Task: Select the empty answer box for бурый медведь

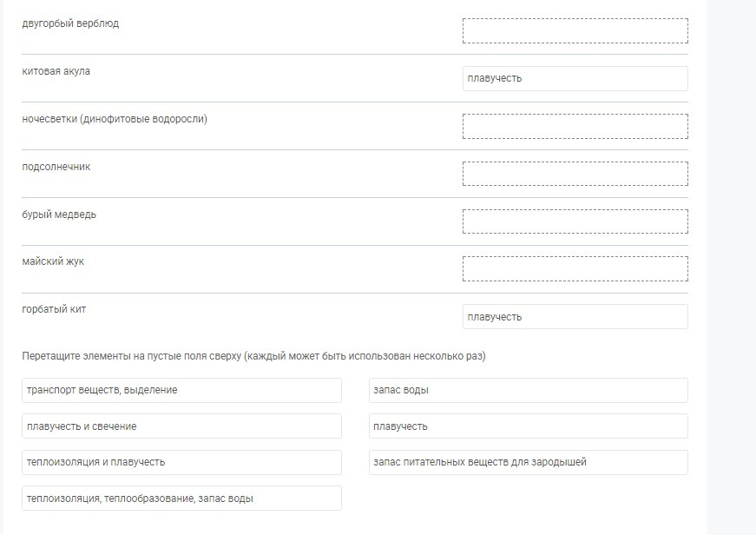Action: coord(575,221)
